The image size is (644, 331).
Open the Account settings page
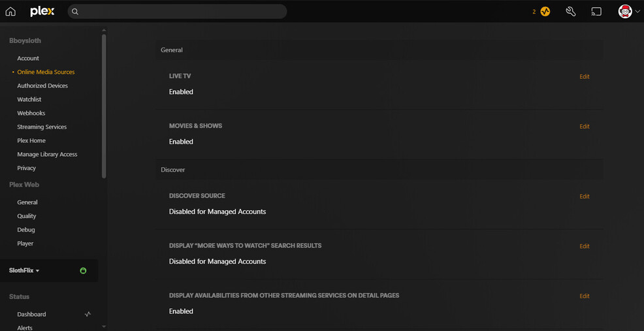pos(28,58)
